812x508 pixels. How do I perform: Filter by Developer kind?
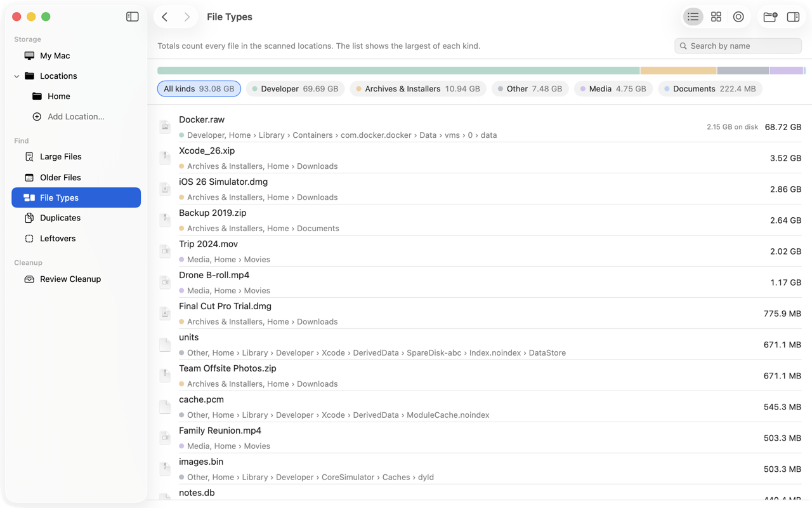click(295, 89)
